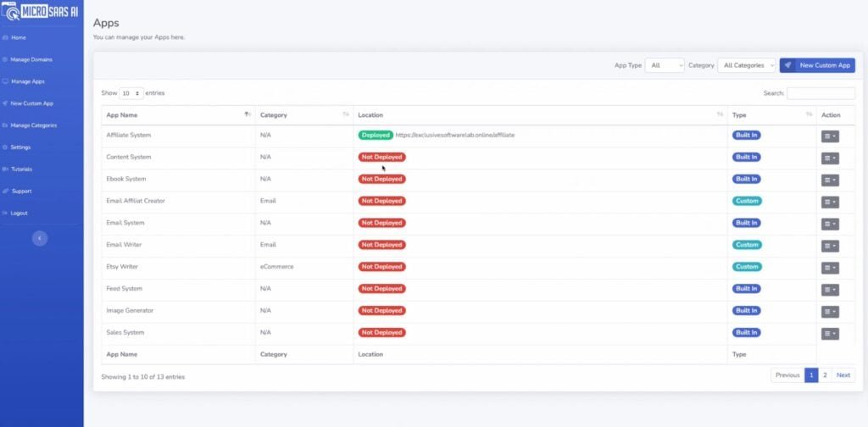Screen dimensions: 868x427
Task: Select the Feed System app name
Action: 124,289
